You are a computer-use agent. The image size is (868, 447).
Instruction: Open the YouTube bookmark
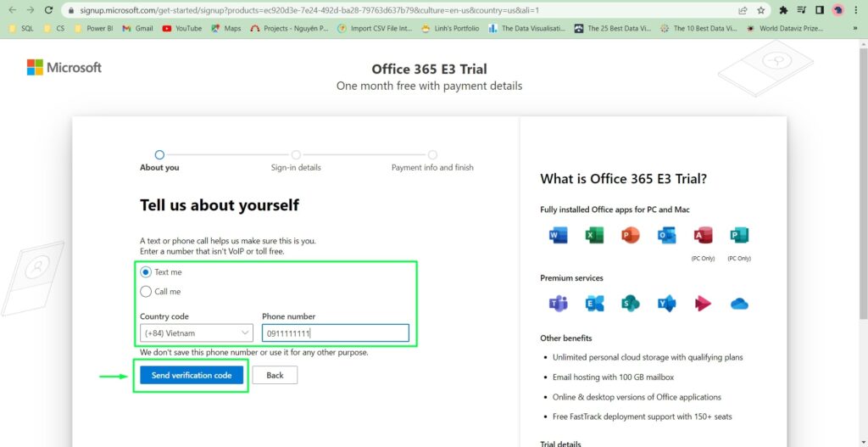click(x=181, y=28)
